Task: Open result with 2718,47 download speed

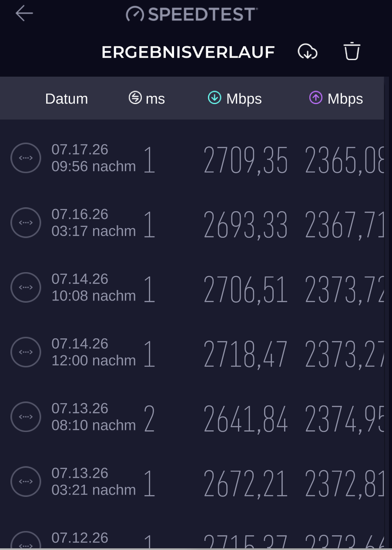Action: (196, 352)
